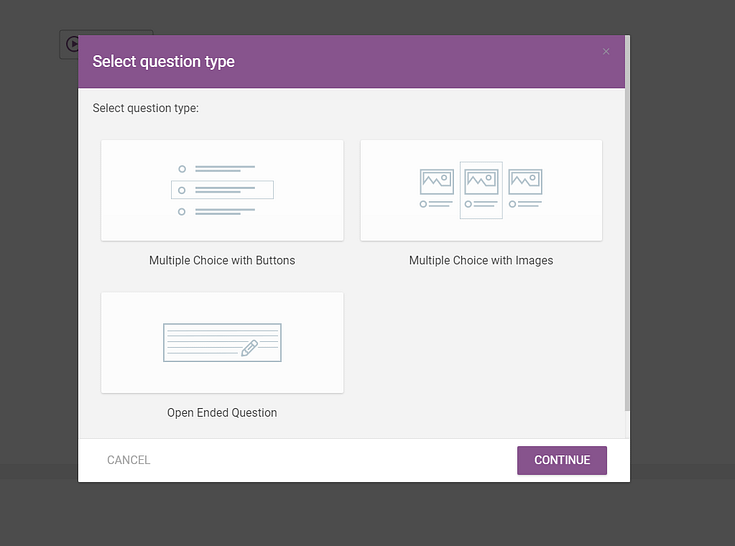This screenshot has width=735, height=546.
Task: Select the Multiple Choice with Buttons card
Action: point(222,190)
